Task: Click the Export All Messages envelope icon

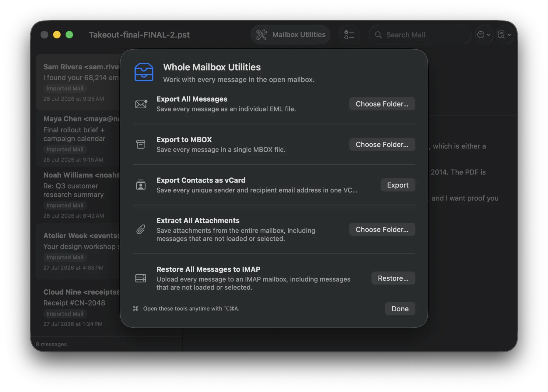Action: coord(141,104)
